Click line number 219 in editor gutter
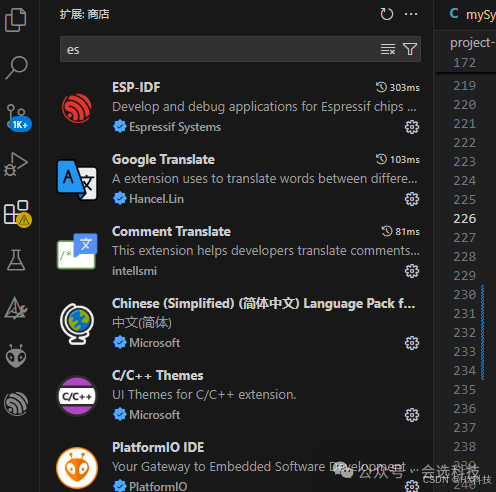Screen dimensions: 496x492 click(x=465, y=86)
